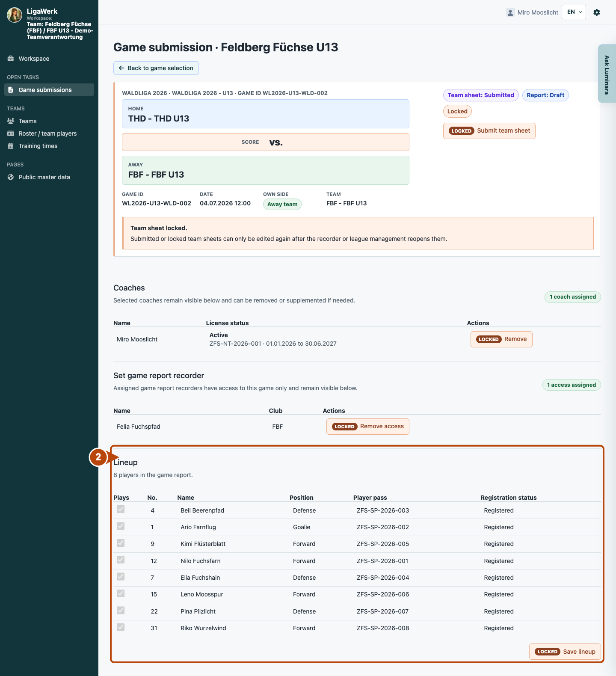
Task: Toggle Plays checkbox for Pina Pilzlicht
Action: point(121,610)
